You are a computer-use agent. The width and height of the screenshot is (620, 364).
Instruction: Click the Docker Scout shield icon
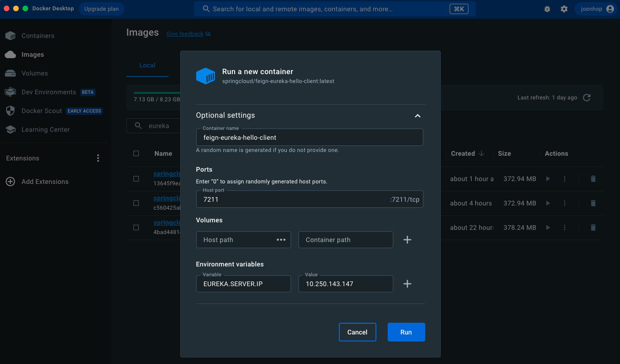(10, 111)
